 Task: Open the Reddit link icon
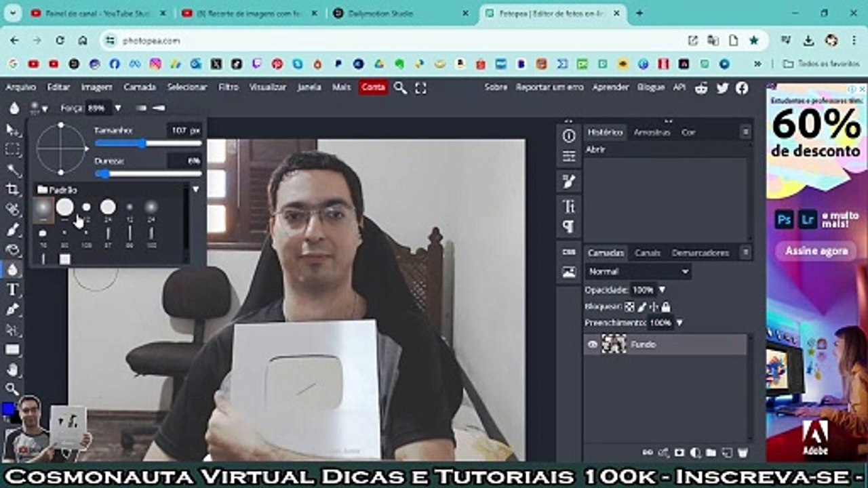click(x=702, y=87)
